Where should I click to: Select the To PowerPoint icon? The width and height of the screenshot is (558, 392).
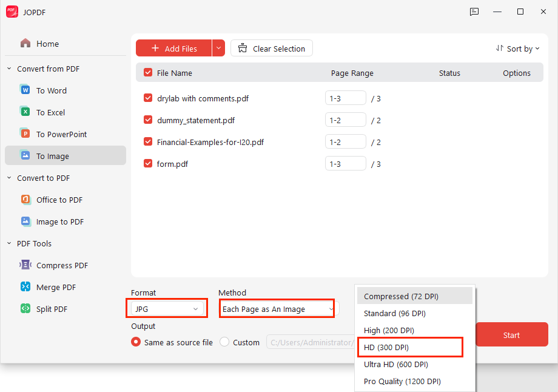(x=25, y=133)
